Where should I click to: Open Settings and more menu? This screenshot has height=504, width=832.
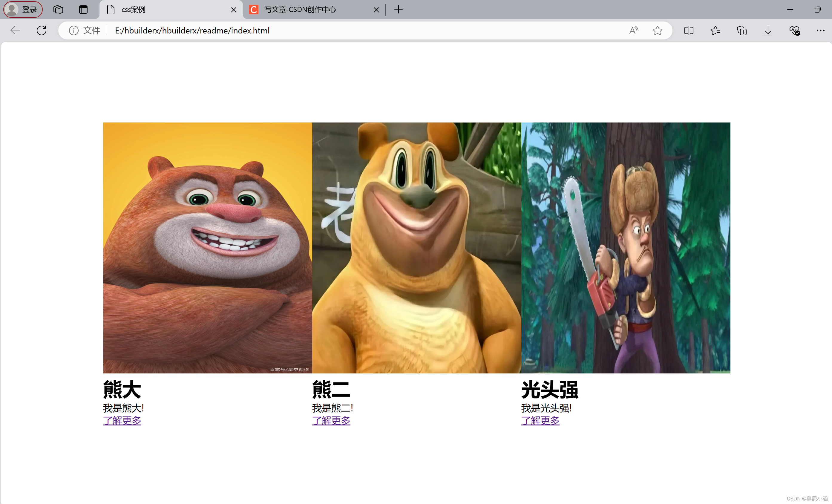pyautogui.click(x=820, y=31)
